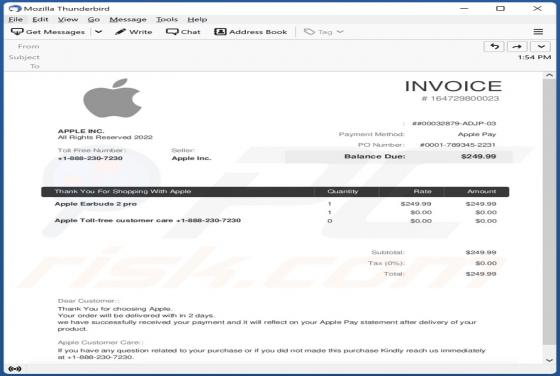Click the vertical scrollbar thumb

(549, 212)
